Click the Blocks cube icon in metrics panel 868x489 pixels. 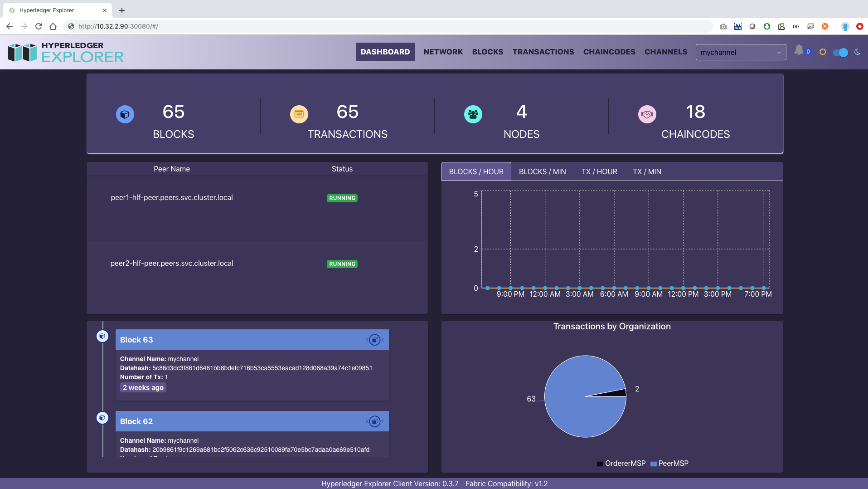pyautogui.click(x=125, y=114)
